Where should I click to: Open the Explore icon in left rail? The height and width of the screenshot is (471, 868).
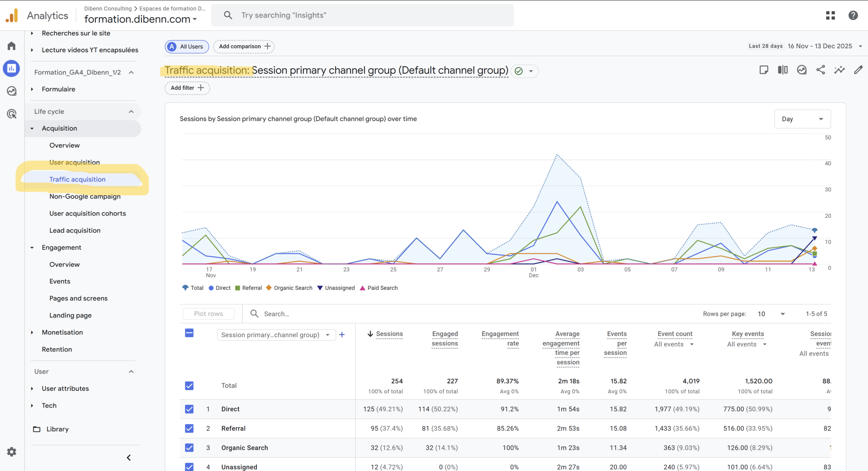(x=12, y=91)
